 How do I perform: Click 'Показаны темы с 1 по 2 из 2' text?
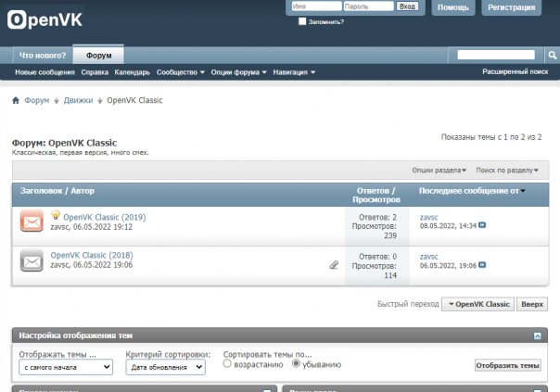pos(491,137)
